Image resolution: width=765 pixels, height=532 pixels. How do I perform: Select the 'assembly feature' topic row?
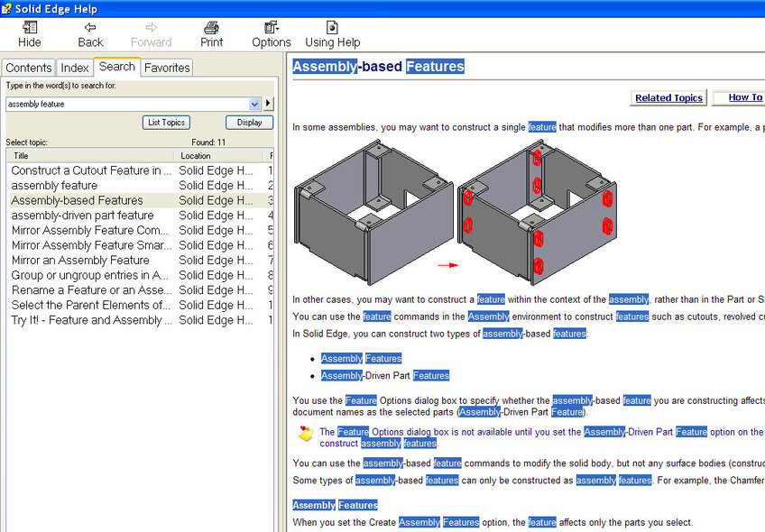pos(142,185)
